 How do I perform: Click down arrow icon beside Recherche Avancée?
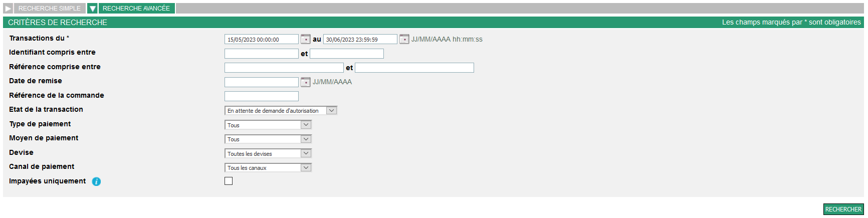93,9
